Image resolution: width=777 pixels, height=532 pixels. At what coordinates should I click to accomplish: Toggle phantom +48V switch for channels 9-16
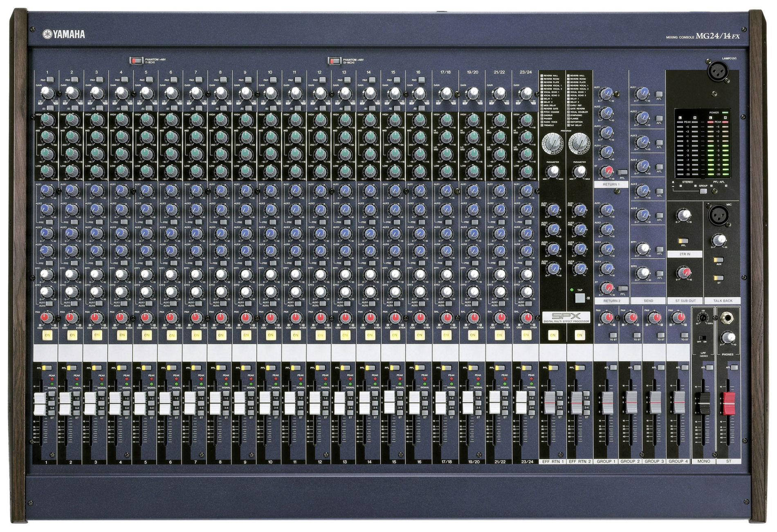[x=335, y=61]
